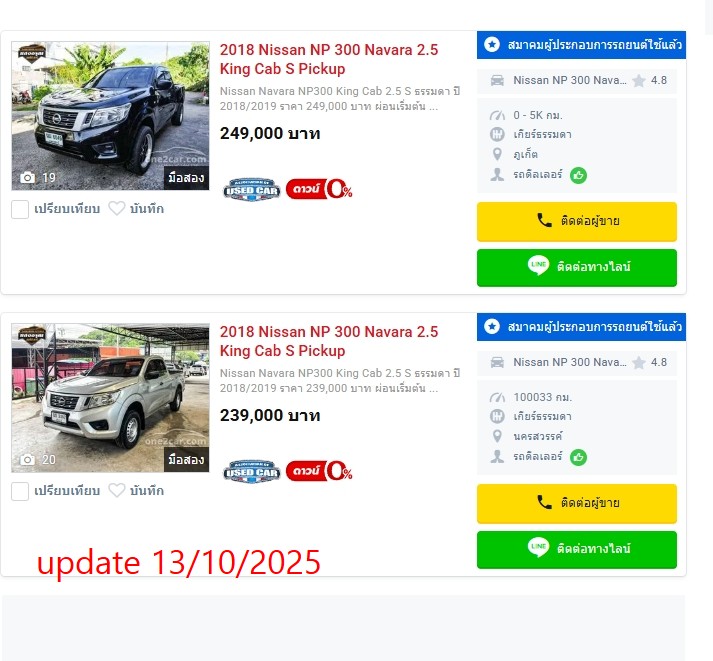Save the black Navara with the heart icon
This screenshot has width=713, height=661.
(116, 209)
